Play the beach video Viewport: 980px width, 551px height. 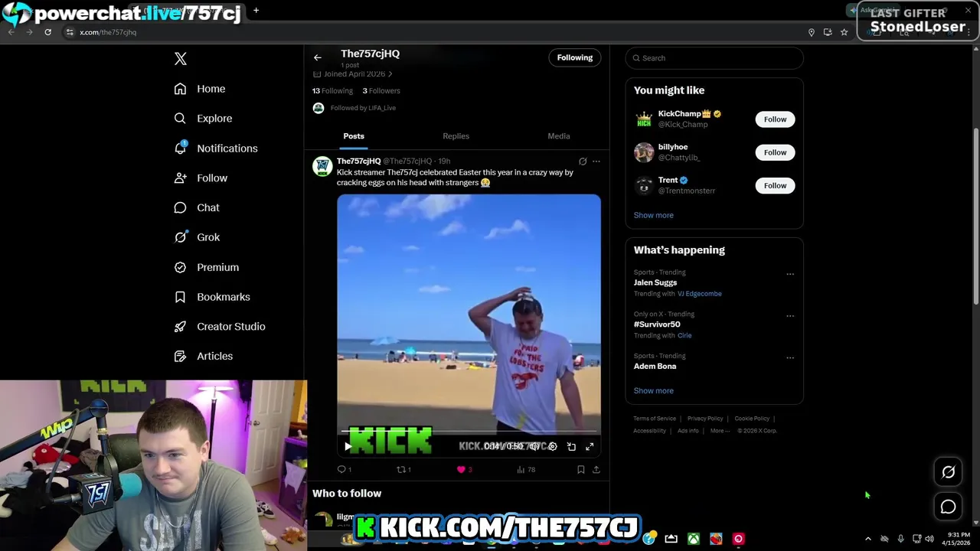tap(348, 446)
